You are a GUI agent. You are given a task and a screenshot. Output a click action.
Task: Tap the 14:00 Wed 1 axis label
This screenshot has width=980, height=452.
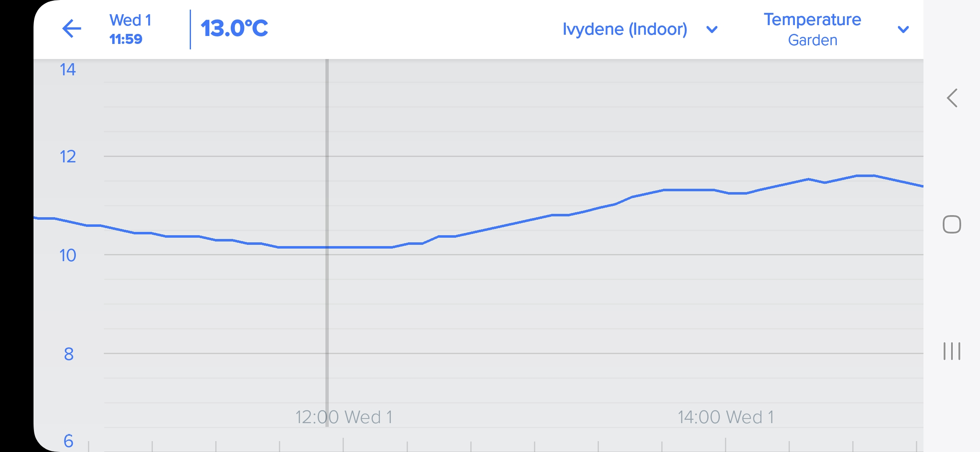pos(726,417)
